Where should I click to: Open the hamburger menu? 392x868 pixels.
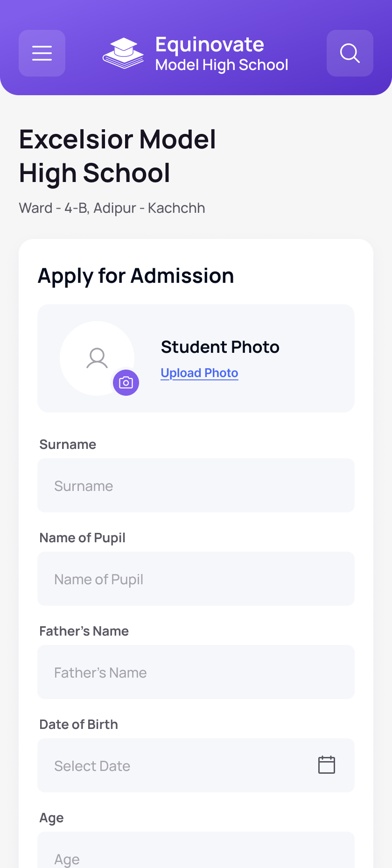[x=42, y=53]
